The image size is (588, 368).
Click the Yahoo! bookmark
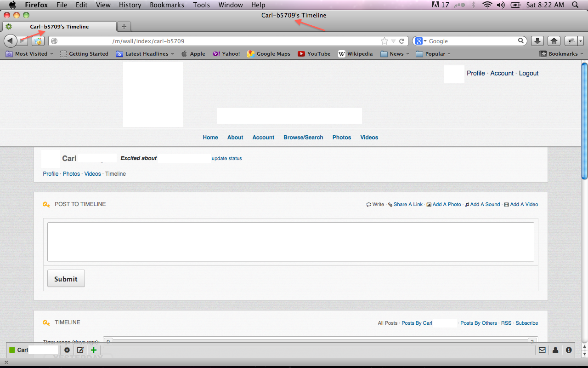226,54
